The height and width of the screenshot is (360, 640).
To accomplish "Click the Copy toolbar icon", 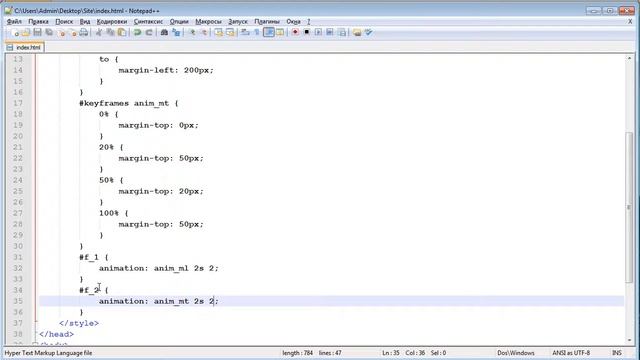I will click(x=110, y=33).
